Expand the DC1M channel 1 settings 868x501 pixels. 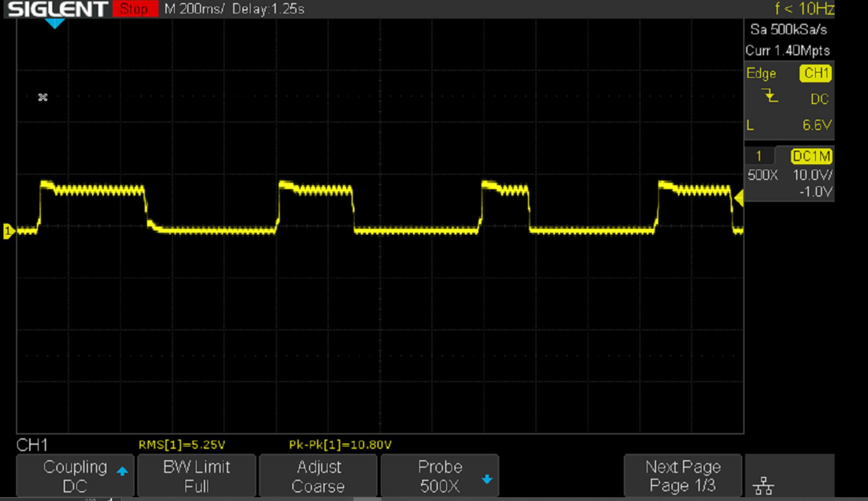point(811,156)
